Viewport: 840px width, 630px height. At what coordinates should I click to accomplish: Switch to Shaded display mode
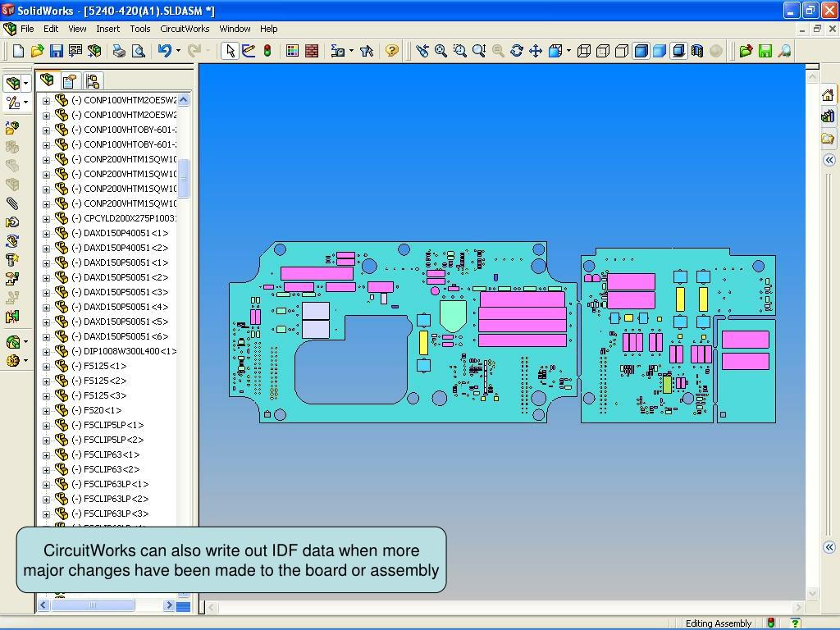[x=660, y=51]
